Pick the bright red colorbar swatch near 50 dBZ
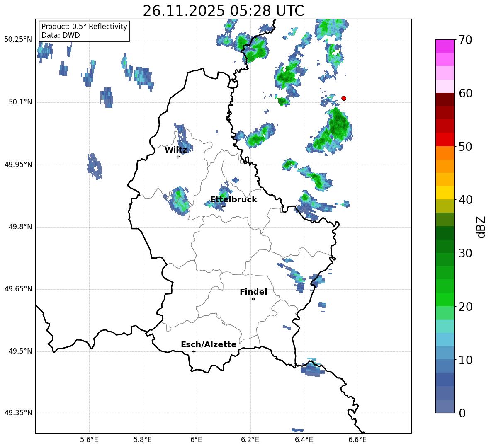 (x=445, y=140)
